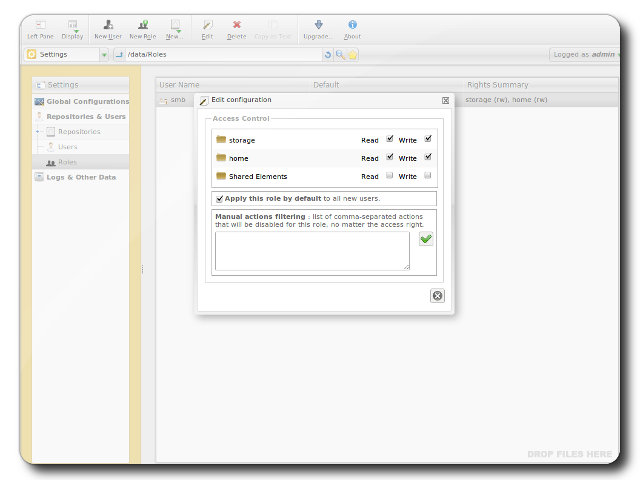The width and height of the screenshot is (640, 480).
Task: Click the Delete red X icon
Action: coord(236,24)
